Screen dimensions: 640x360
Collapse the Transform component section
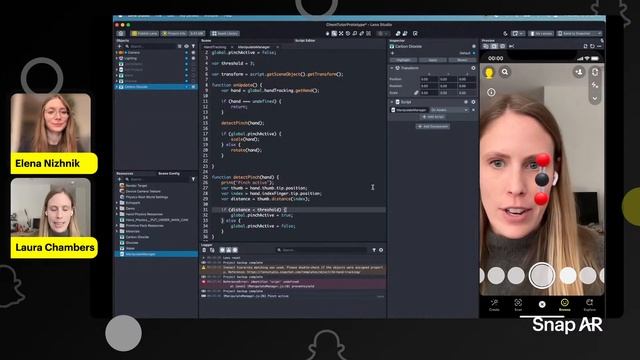[392, 68]
